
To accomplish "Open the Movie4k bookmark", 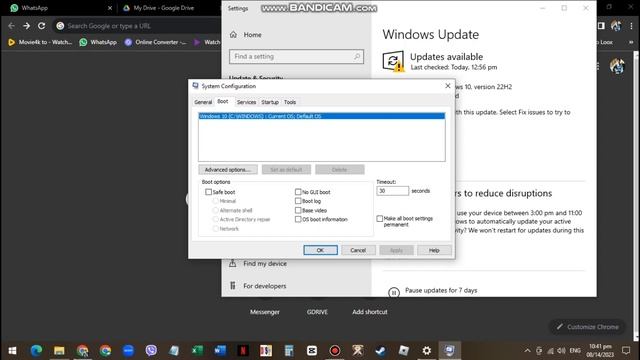I will tap(40, 42).
